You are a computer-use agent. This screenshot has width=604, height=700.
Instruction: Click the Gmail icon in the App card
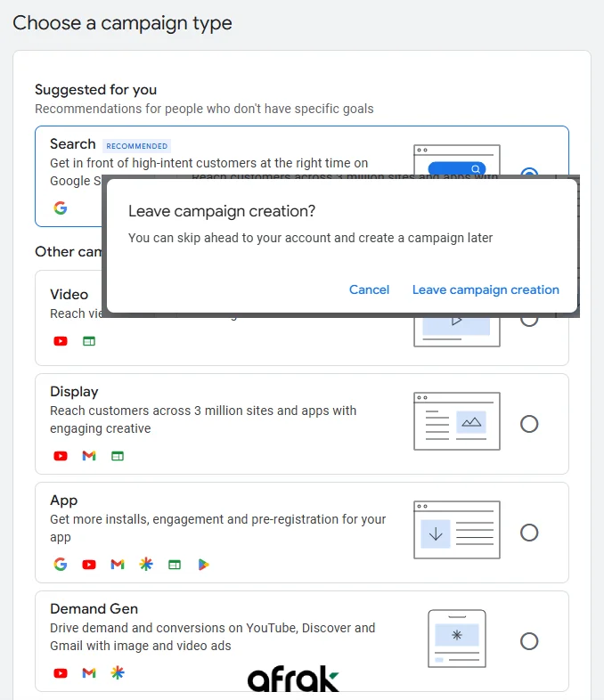(x=118, y=565)
